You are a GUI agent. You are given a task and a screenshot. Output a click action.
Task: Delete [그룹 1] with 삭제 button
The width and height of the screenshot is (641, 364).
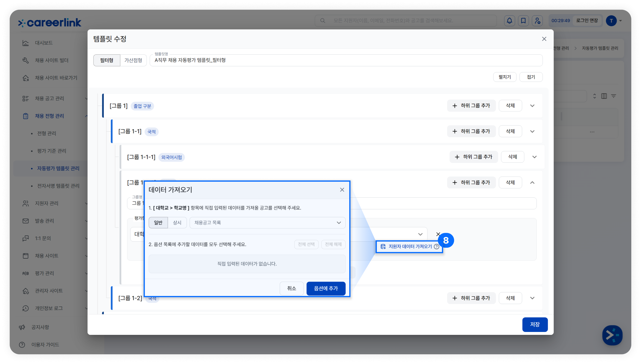[x=510, y=106]
